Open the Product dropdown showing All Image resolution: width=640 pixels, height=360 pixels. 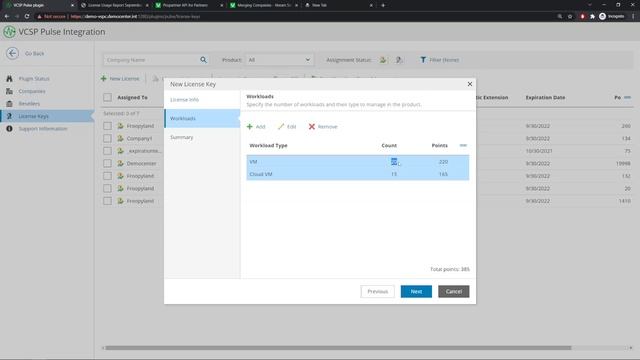coord(280,60)
